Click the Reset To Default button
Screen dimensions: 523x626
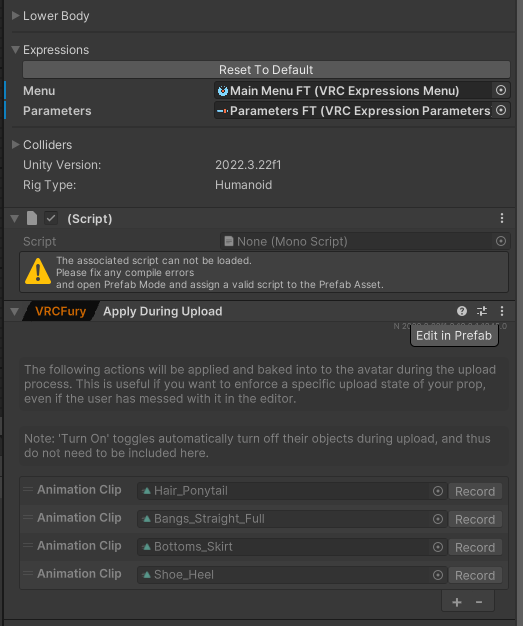(266, 69)
